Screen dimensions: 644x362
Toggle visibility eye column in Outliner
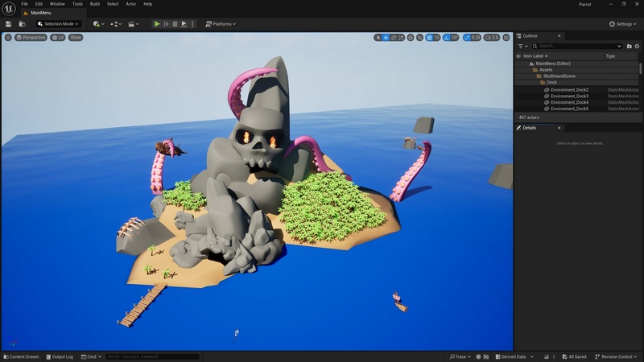(x=518, y=56)
